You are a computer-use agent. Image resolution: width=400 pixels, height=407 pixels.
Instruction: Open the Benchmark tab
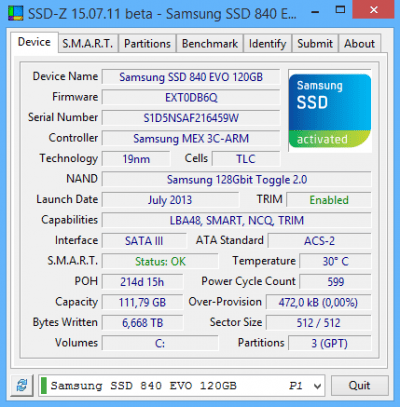(210, 44)
